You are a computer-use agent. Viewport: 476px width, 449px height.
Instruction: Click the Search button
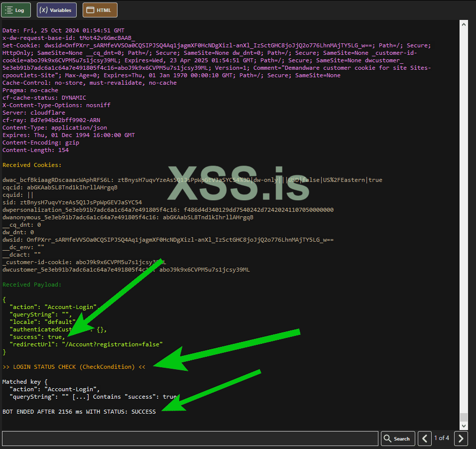click(x=398, y=439)
